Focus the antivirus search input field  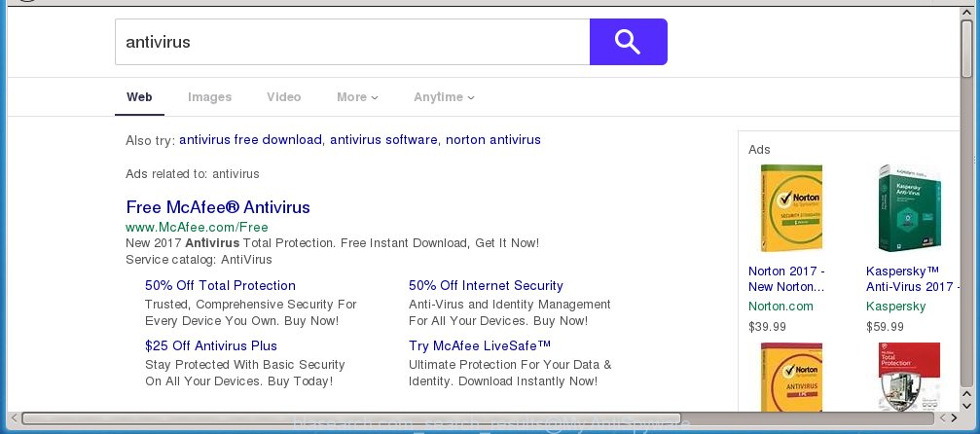(352, 42)
